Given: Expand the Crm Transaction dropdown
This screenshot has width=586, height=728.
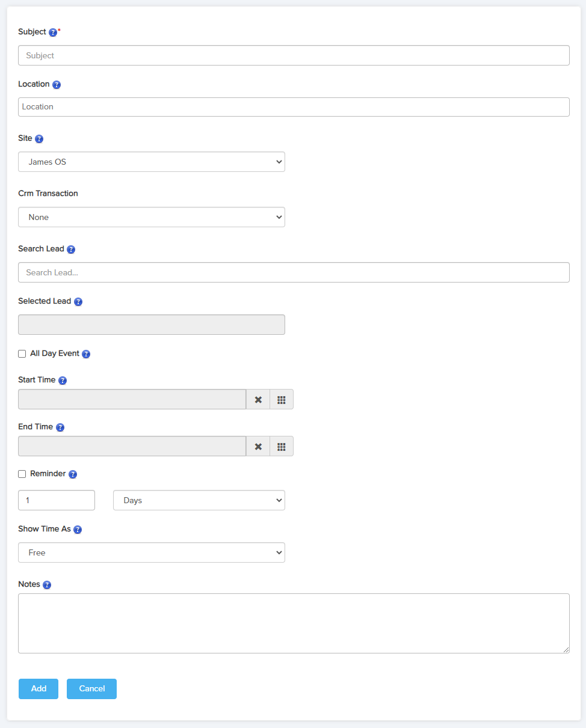Looking at the screenshot, I should click(152, 217).
